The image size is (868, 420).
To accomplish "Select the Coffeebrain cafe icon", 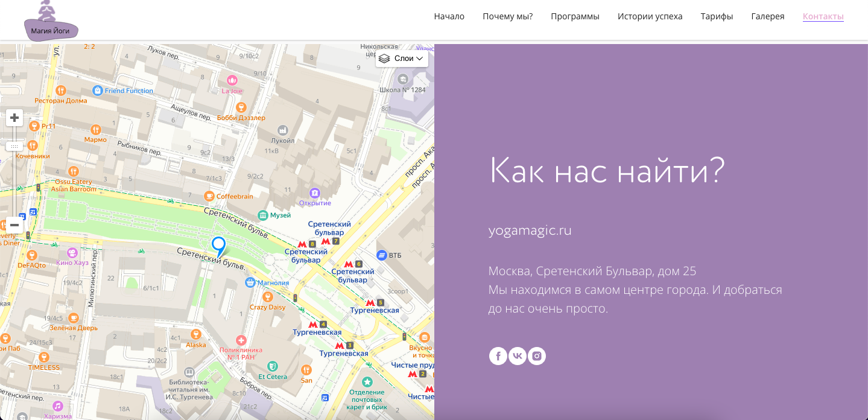I will click(209, 196).
